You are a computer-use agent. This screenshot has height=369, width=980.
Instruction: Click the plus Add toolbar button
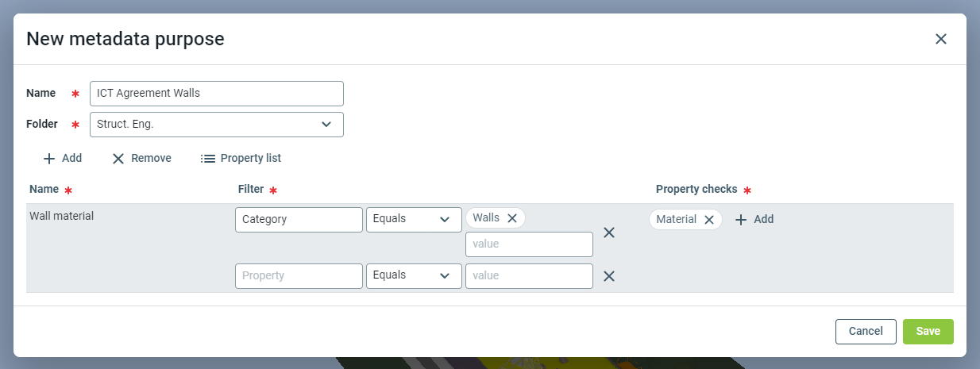coord(62,158)
